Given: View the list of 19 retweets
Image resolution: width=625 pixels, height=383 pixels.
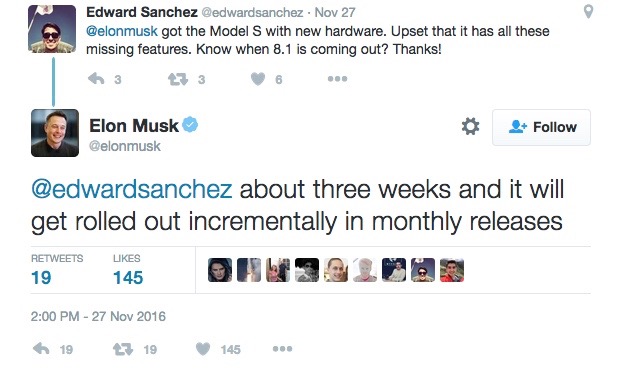Looking at the screenshot, I should point(57,270).
